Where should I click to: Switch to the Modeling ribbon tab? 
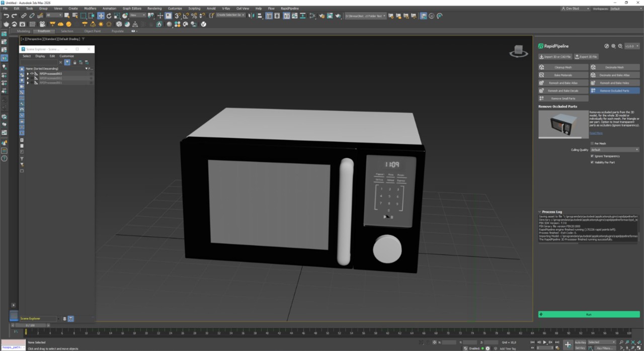point(24,31)
